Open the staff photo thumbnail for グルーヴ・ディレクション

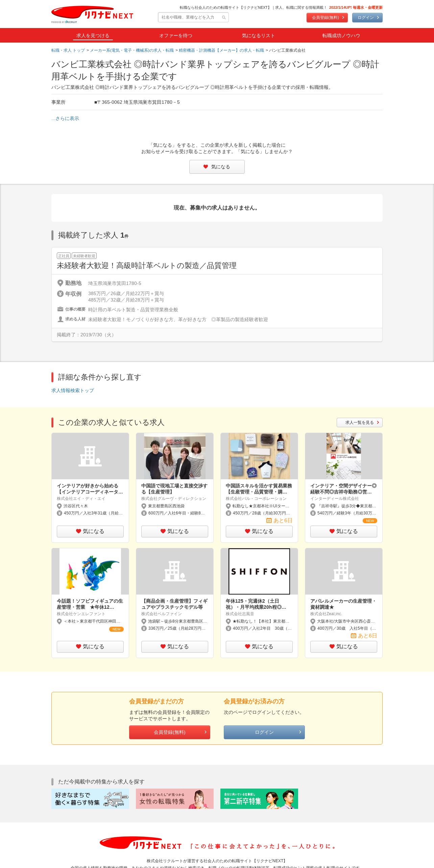pos(175,456)
